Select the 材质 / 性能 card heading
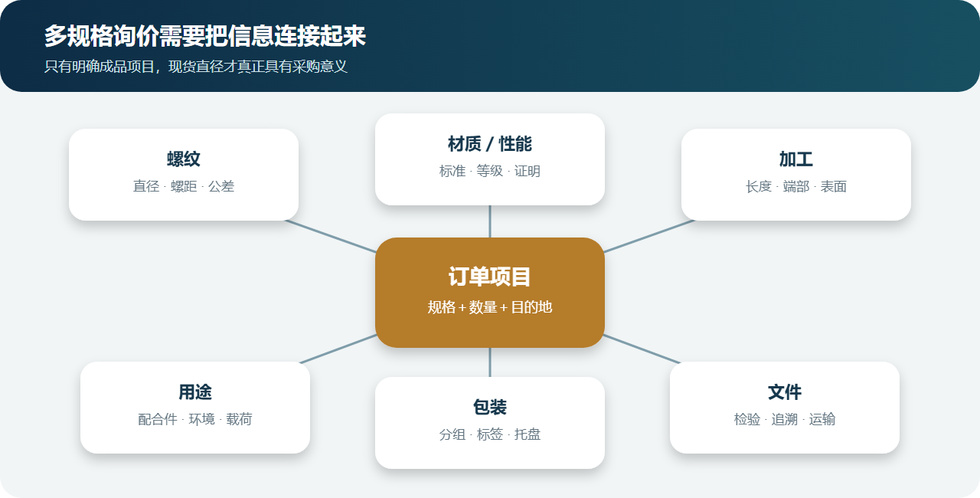Viewport: 980px width, 498px height. click(x=490, y=144)
